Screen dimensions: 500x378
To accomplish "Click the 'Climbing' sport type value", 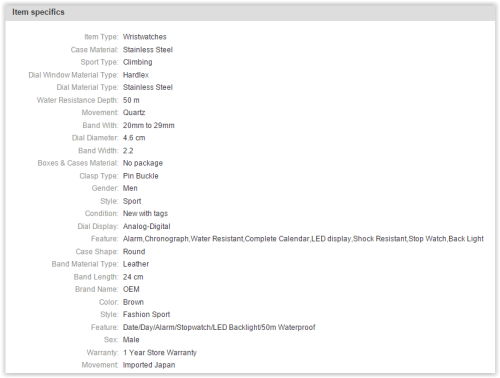I will (x=137, y=62).
